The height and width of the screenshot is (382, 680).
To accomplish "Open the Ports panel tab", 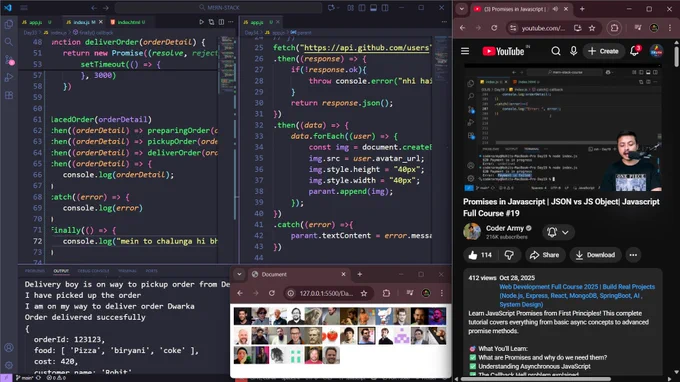I will [151, 271].
